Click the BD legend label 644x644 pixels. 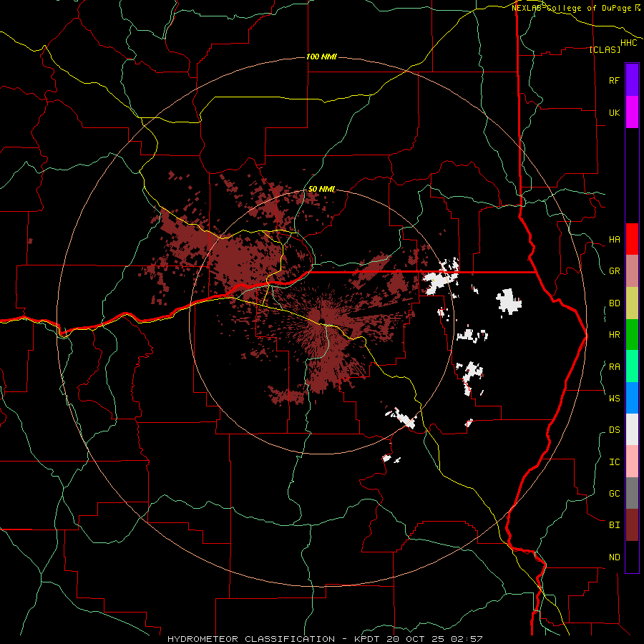pos(614,303)
